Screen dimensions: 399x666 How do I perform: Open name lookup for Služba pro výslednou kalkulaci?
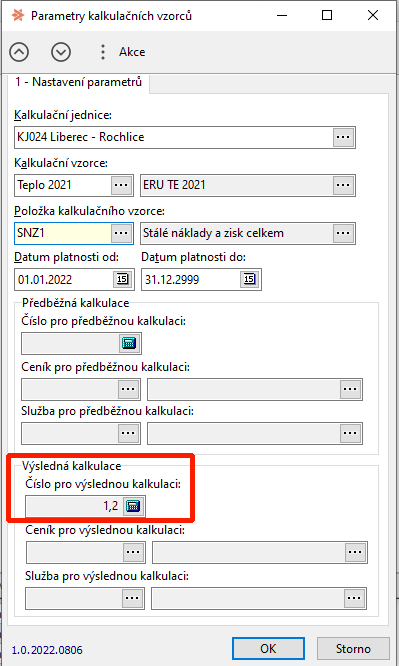354,598
